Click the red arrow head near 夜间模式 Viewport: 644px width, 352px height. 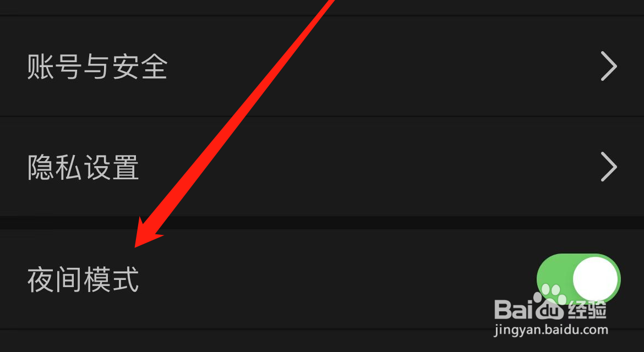[148, 234]
